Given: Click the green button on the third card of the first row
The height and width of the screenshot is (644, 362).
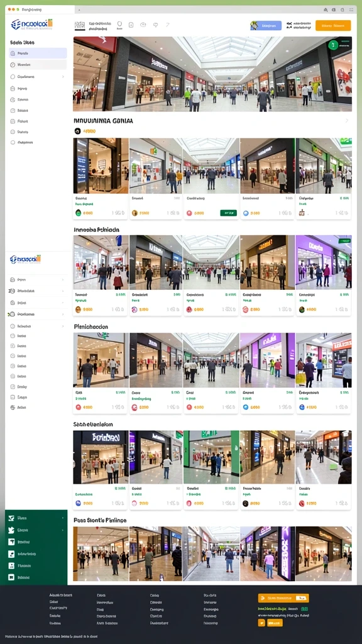Looking at the screenshot, I should 229,213.
